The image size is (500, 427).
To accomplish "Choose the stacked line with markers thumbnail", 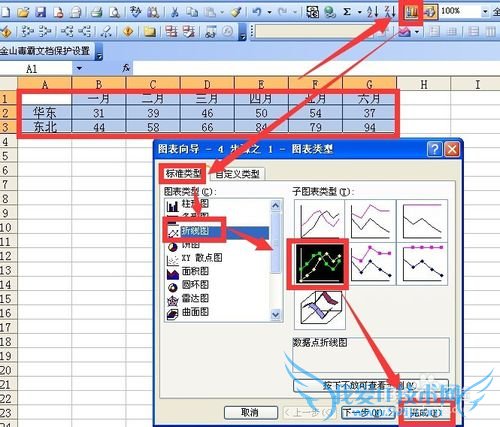I will coord(370,263).
